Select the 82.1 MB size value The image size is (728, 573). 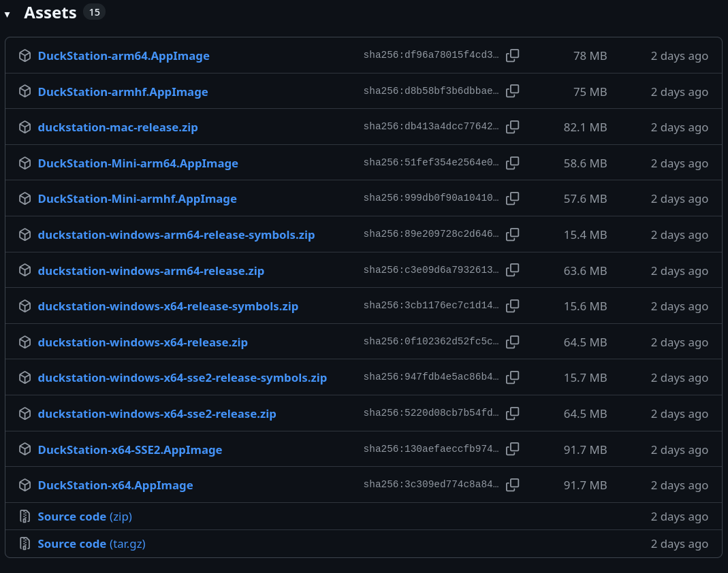586,127
